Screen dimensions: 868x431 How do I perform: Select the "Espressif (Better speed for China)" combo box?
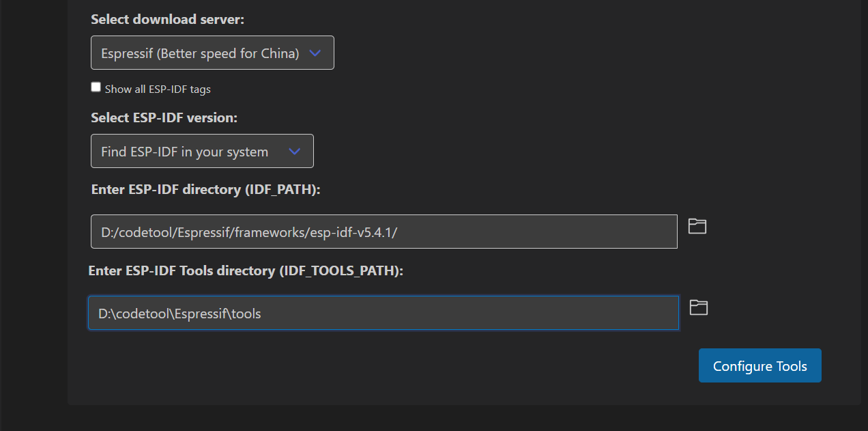pos(212,52)
